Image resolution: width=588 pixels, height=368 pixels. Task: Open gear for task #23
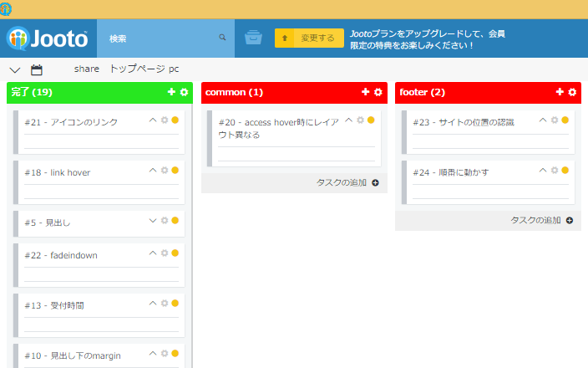coord(555,120)
